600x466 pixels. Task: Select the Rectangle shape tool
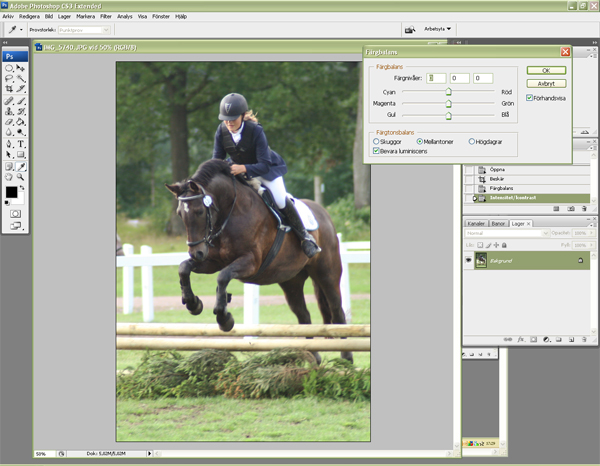tap(21, 155)
